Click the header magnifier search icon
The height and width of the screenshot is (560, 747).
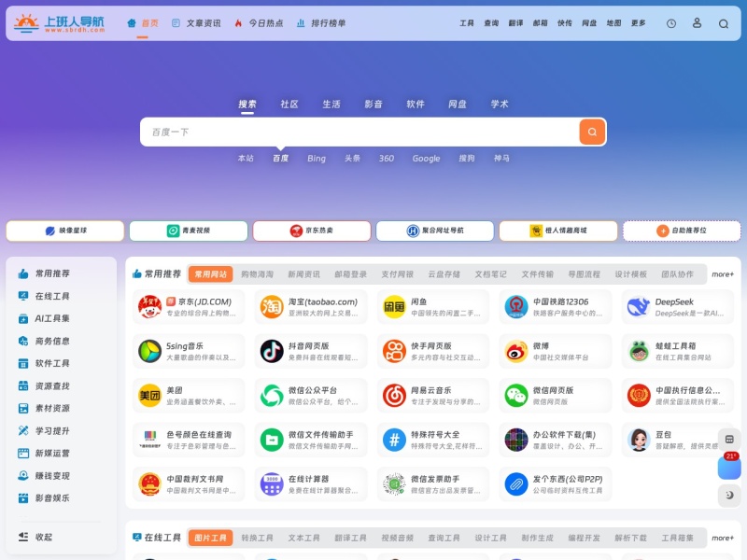pyautogui.click(x=724, y=24)
